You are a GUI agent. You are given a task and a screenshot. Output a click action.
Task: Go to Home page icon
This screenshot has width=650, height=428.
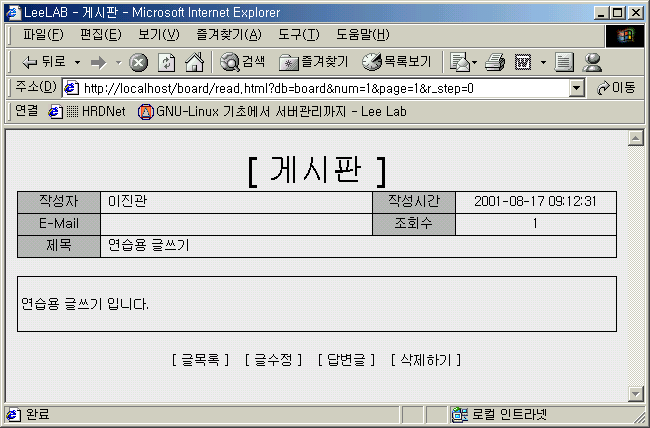(194, 62)
